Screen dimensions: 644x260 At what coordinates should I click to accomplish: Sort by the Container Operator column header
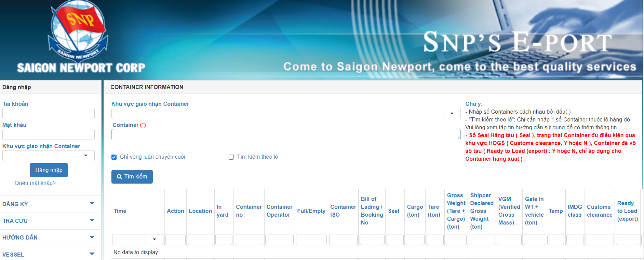(280, 211)
